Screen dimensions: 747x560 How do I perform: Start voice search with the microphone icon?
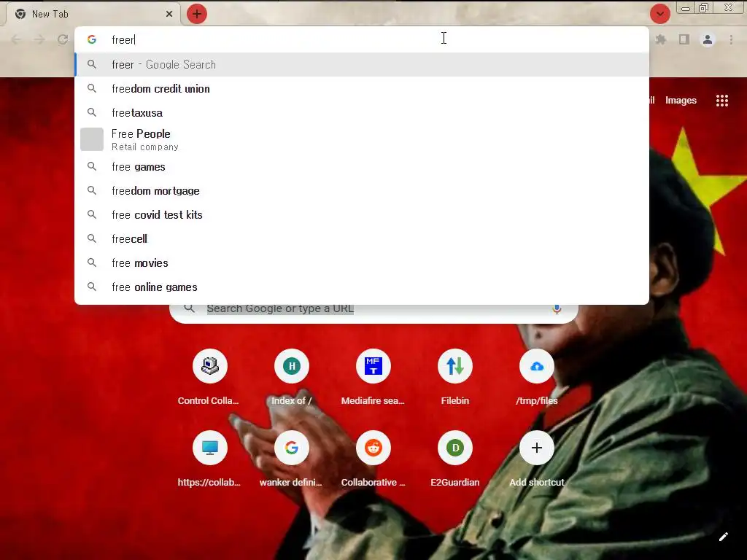(557, 309)
